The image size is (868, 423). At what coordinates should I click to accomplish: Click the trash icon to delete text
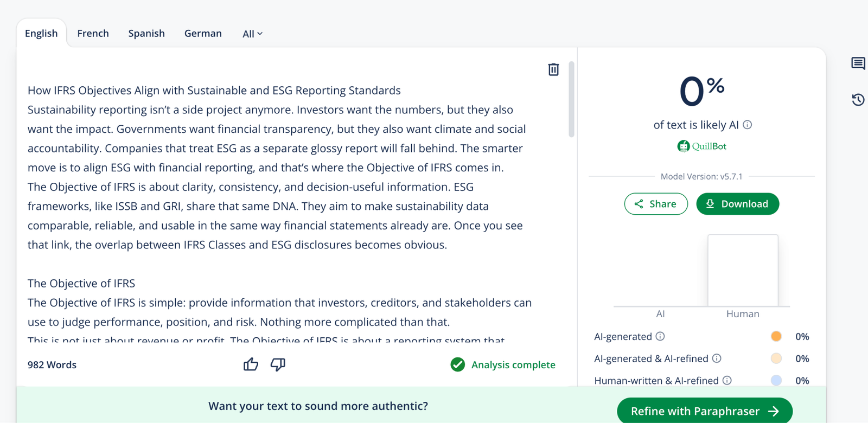coord(553,69)
